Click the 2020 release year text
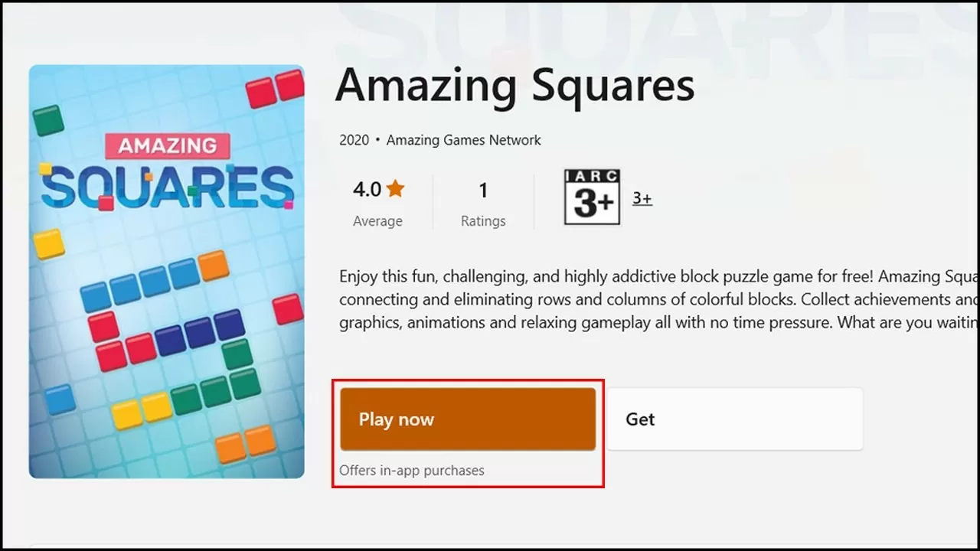 click(354, 140)
